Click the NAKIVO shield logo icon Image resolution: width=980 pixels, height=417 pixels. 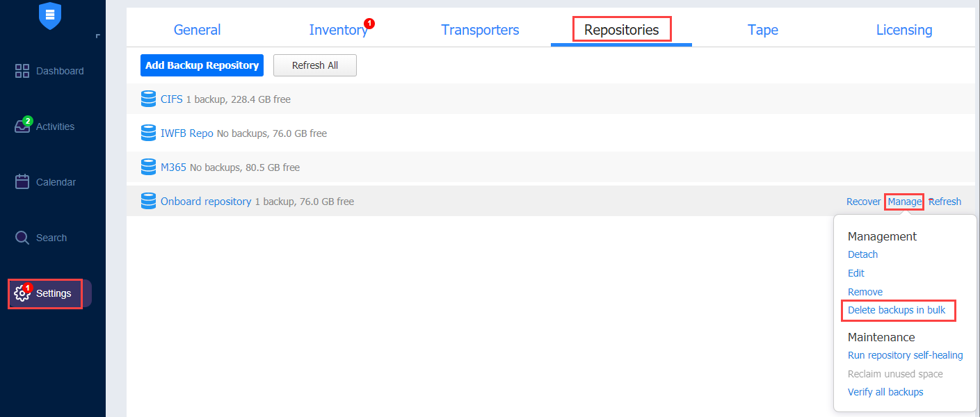point(50,16)
